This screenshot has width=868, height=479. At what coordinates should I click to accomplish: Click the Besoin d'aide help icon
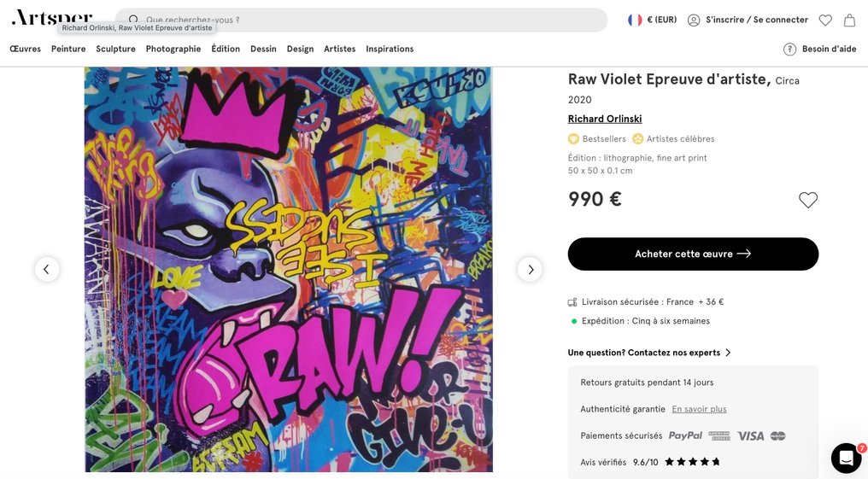[790, 50]
